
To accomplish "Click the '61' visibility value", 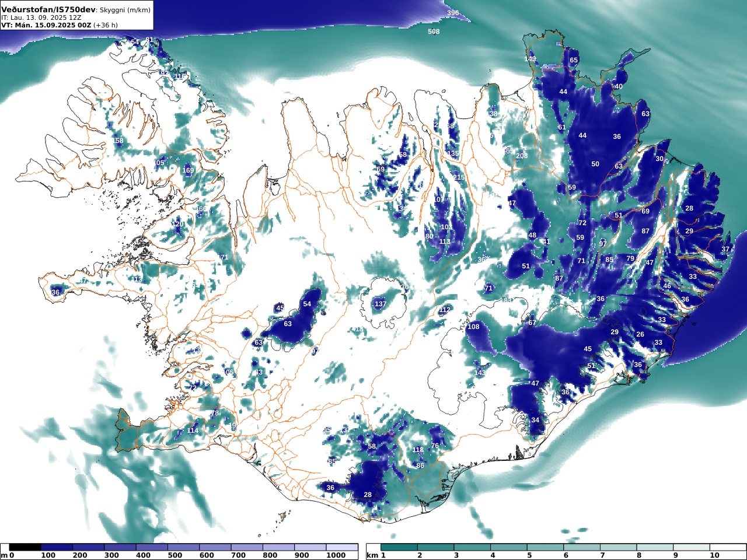I will point(562,127).
